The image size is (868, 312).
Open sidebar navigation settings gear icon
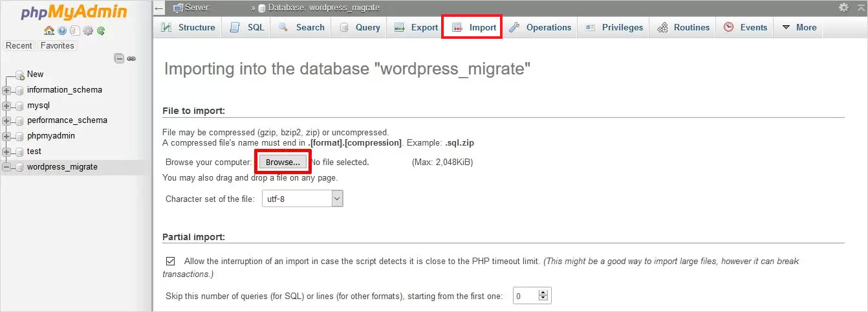(x=88, y=30)
